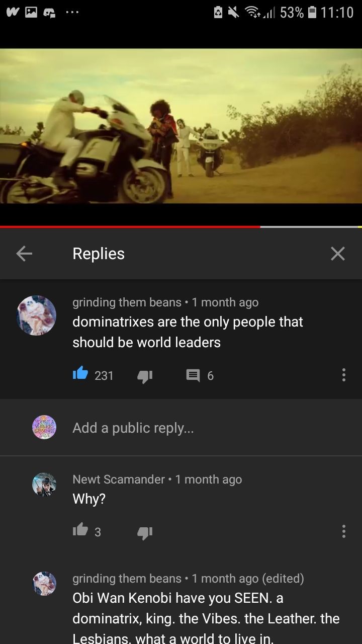
Task: Open more options for top comment
Action: point(343,375)
